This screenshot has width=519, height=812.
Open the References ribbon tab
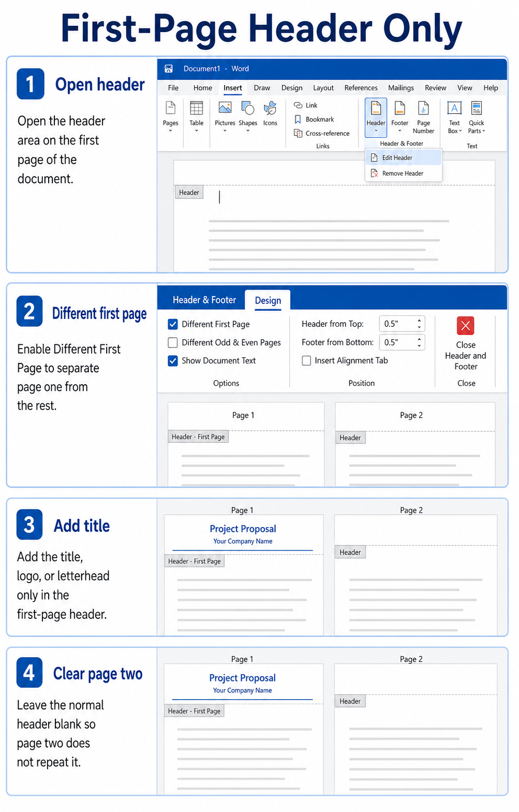click(x=361, y=88)
